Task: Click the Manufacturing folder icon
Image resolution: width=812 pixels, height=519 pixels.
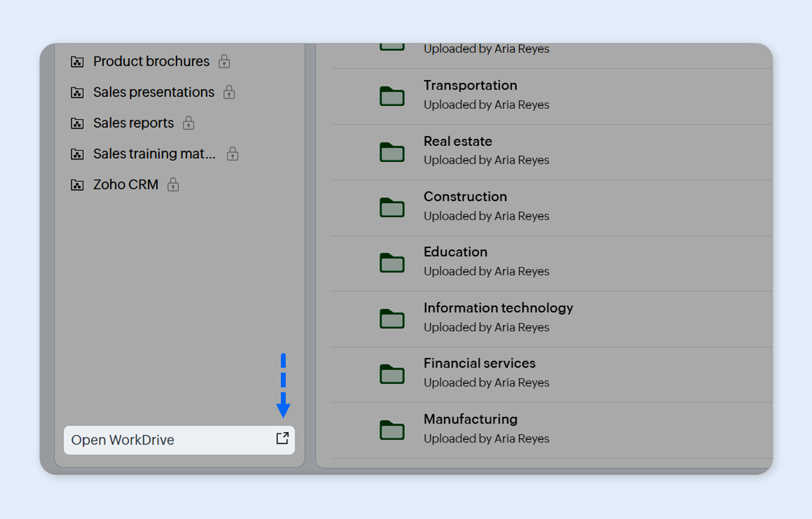Action: point(392,430)
